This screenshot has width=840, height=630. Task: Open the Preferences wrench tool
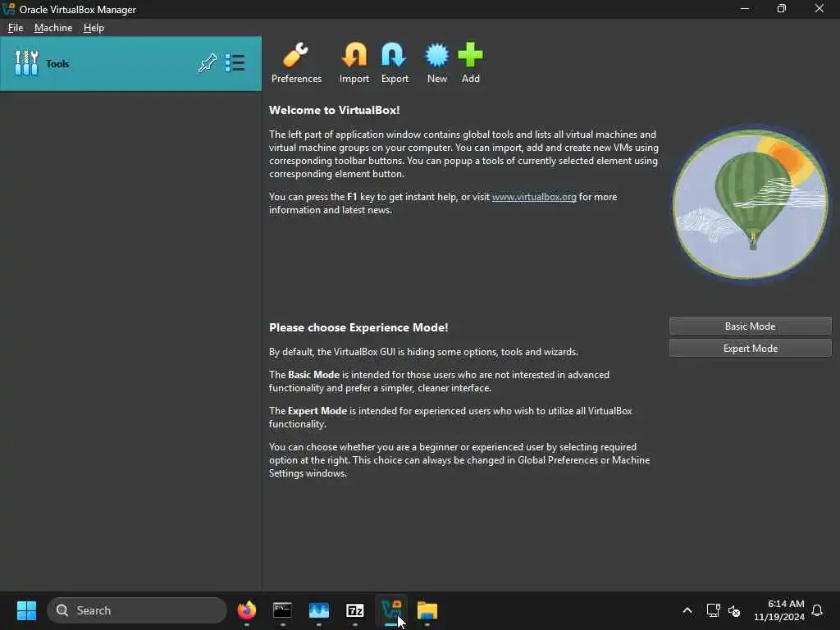pos(295,62)
